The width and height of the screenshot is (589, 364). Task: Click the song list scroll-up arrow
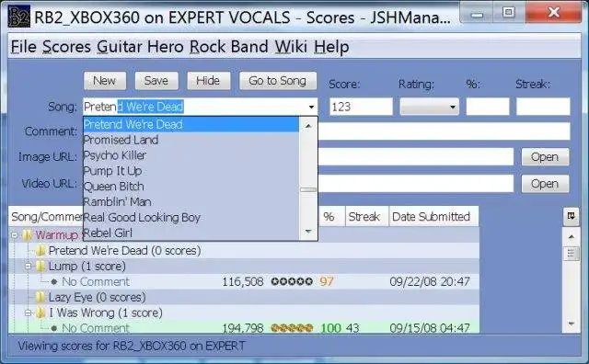(x=308, y=126)
